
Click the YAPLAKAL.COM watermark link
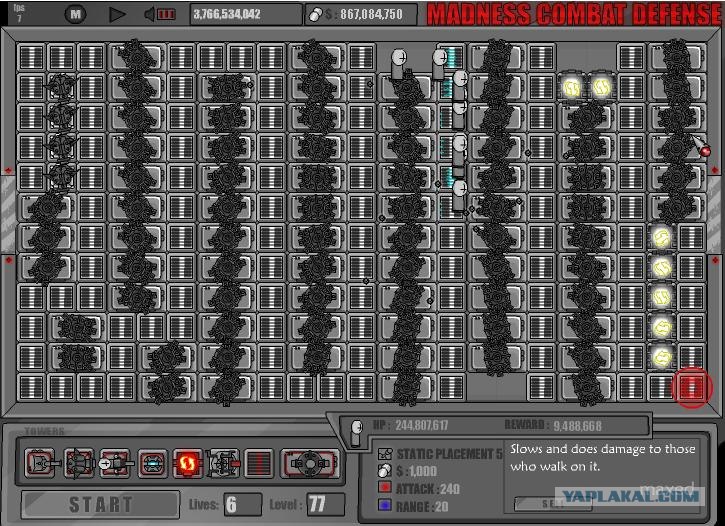pos(631,496)
